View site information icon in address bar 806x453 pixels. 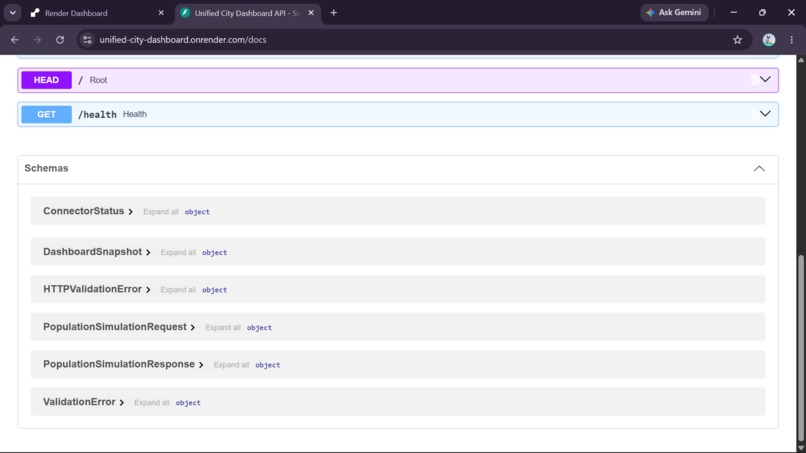87,40
